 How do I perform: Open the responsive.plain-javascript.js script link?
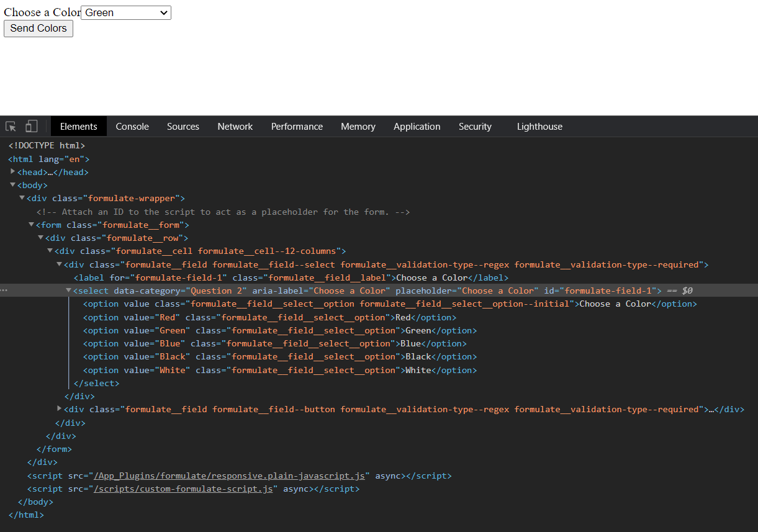228,476
